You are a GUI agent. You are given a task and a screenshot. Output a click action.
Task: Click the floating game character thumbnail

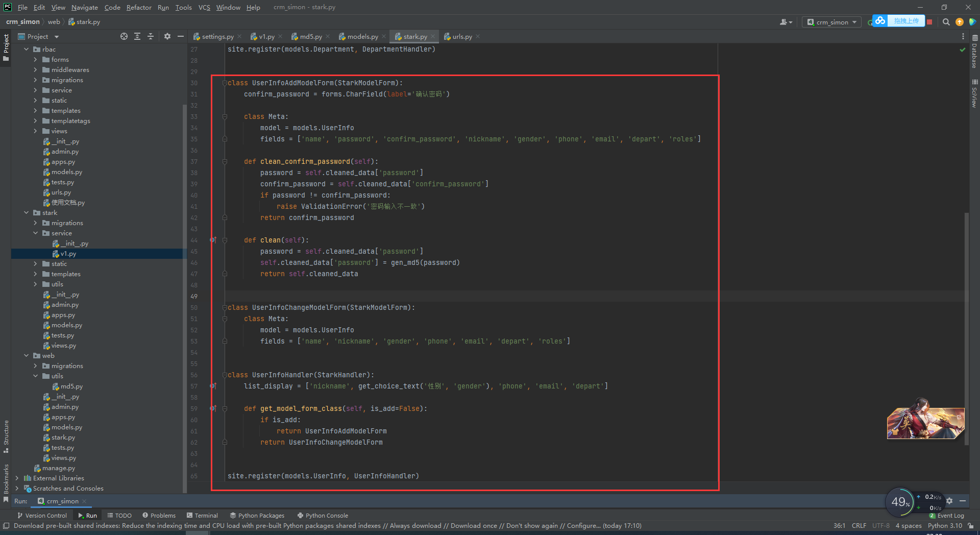coord(925,420)
